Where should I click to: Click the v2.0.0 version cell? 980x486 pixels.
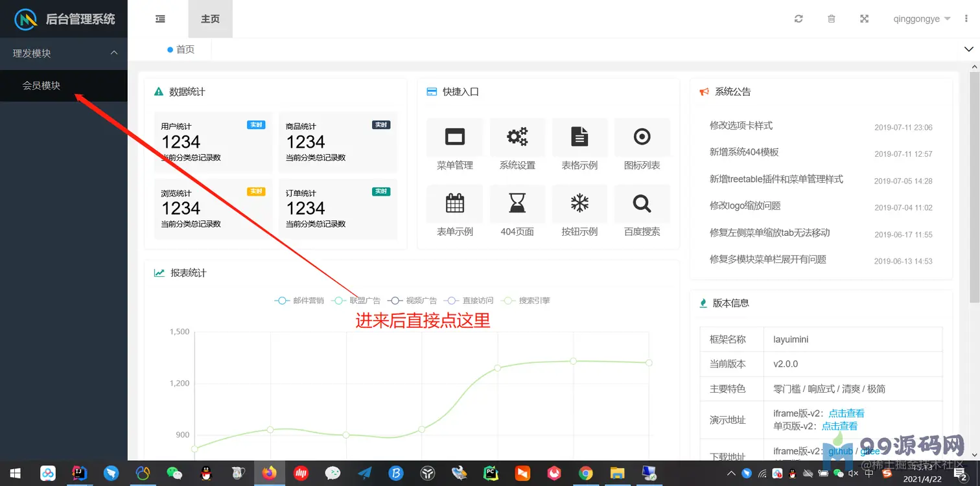[x=852, y=364]
